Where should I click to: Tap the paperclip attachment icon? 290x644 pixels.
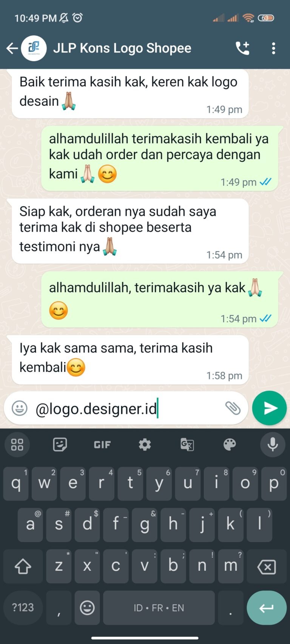233,408
